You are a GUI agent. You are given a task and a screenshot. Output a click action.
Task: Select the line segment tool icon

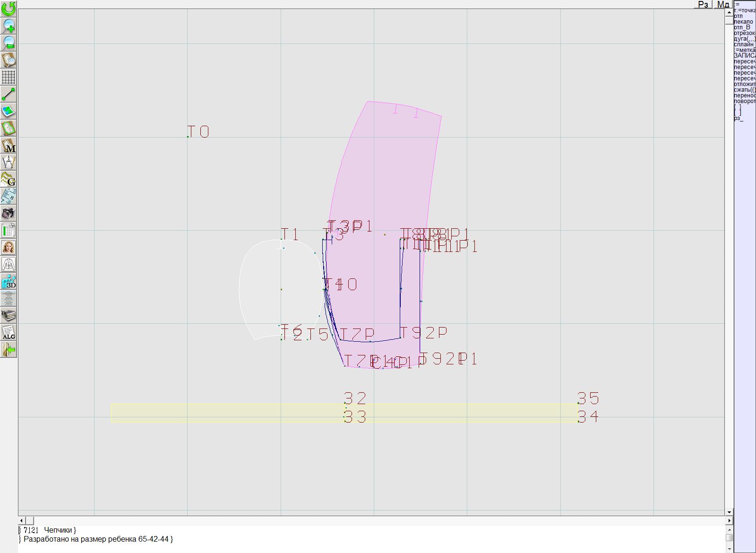(9, 94)
